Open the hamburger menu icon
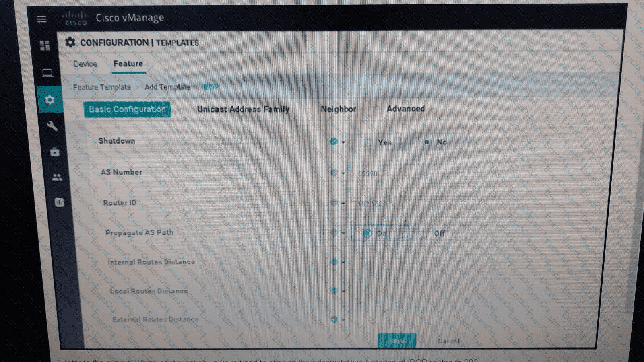This screenshot has width=644, height=362. [x=41, y=19]
